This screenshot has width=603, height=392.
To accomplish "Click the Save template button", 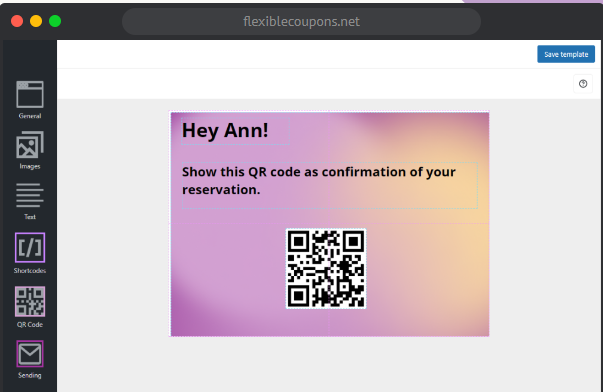I will tap(566, 54).
